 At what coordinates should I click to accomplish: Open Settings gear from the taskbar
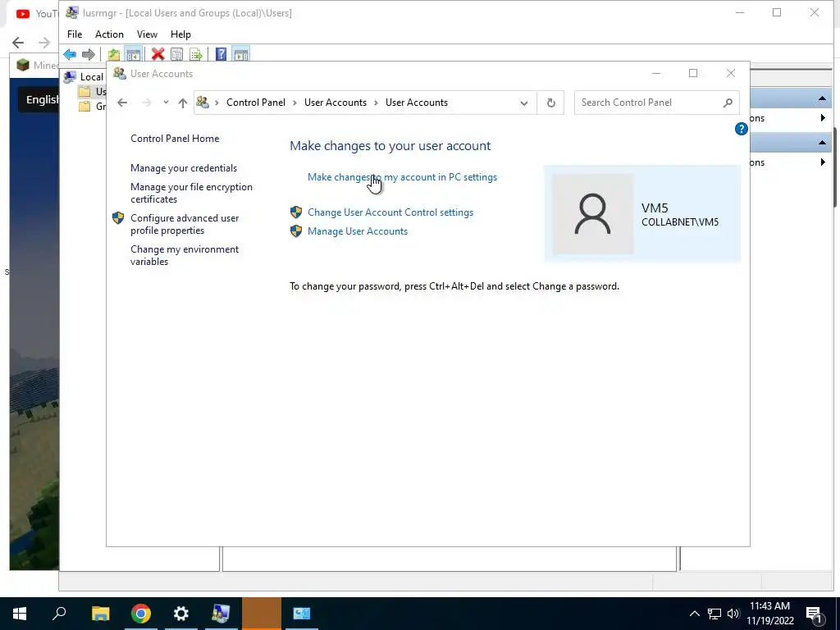coord(181,614)
